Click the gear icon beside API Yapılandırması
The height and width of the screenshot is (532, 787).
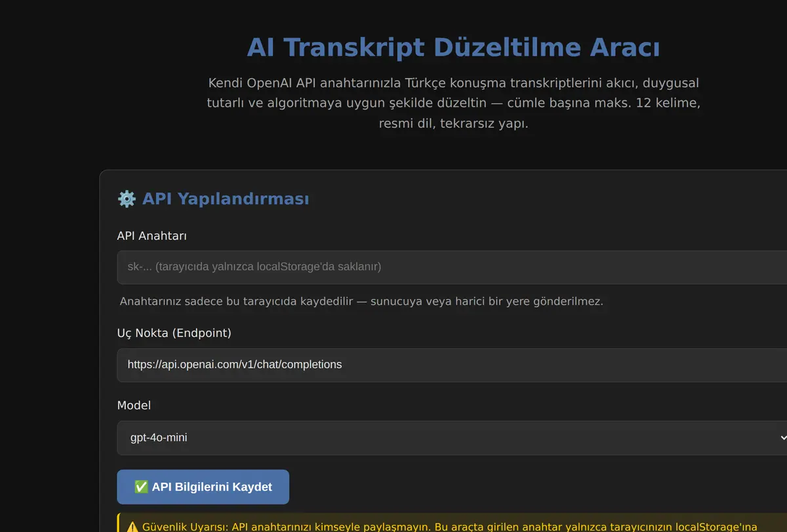tap(127, 199)
